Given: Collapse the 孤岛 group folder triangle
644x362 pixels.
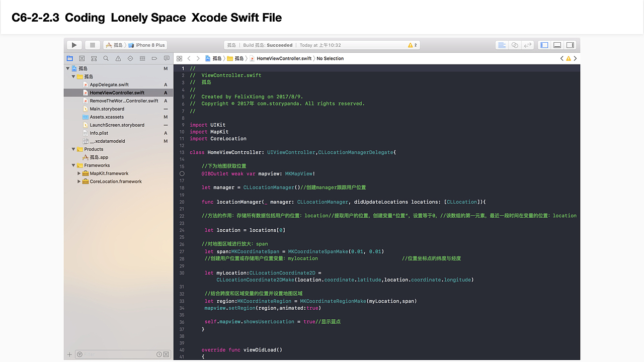Looking at the screenshot, I should tap(73, 76).
